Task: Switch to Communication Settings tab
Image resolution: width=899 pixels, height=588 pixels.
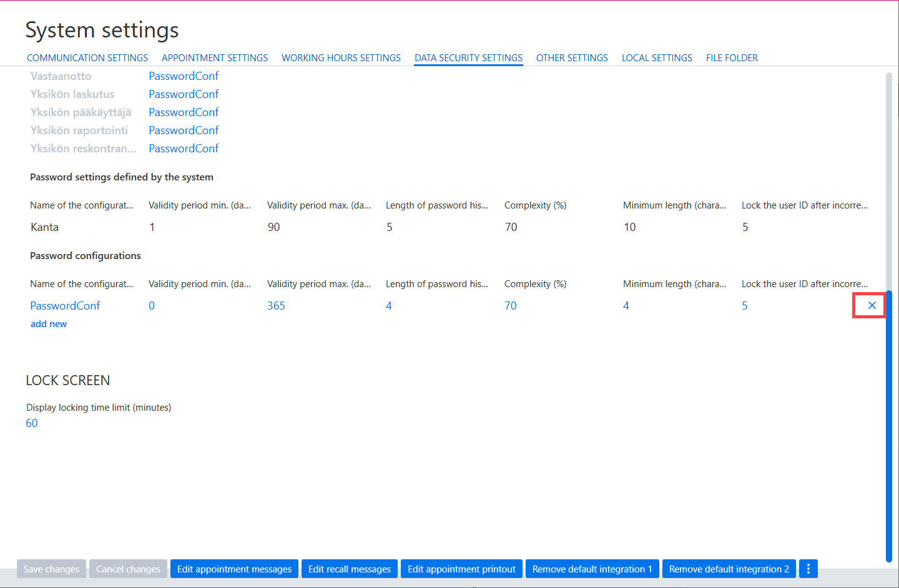Action: pyautogui.click(x=87, y=58)
